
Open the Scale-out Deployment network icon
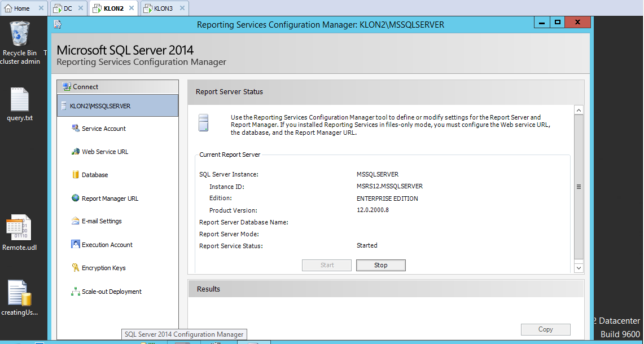pos(76,292)
